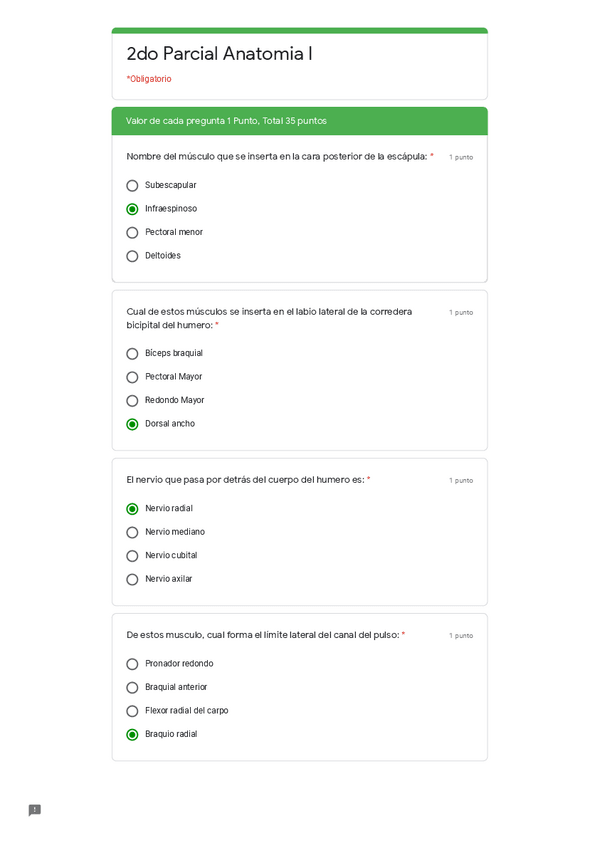600x848 pixels.
Task: Pick the Braquio radial answer
Action: [132, 735]
